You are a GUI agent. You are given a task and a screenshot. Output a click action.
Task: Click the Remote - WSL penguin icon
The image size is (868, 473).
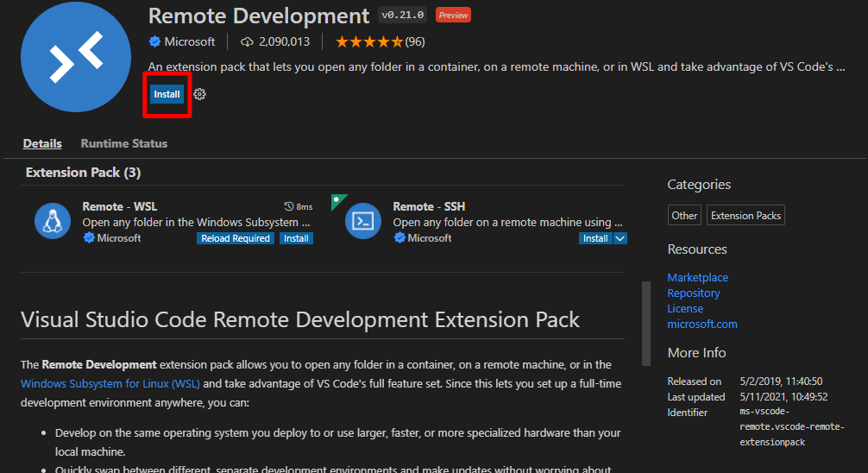[x=52, y=221]
